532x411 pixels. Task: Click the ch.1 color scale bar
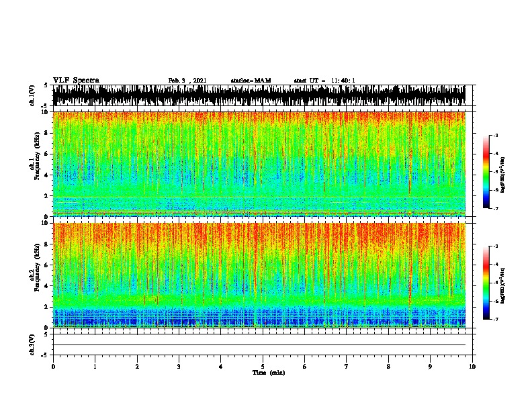coord(486,172)
